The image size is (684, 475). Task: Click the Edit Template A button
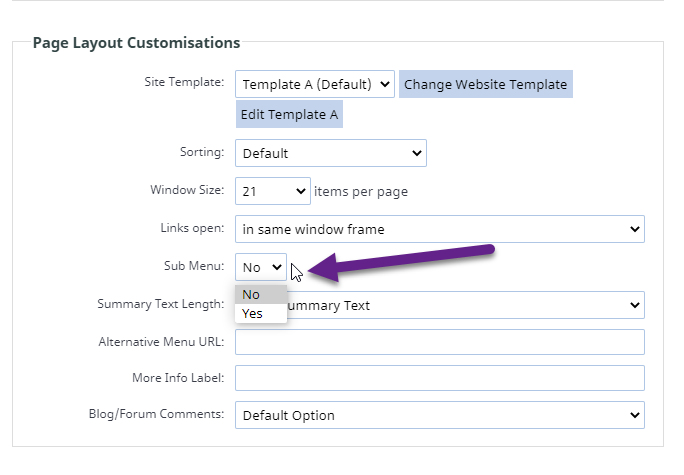289,114
